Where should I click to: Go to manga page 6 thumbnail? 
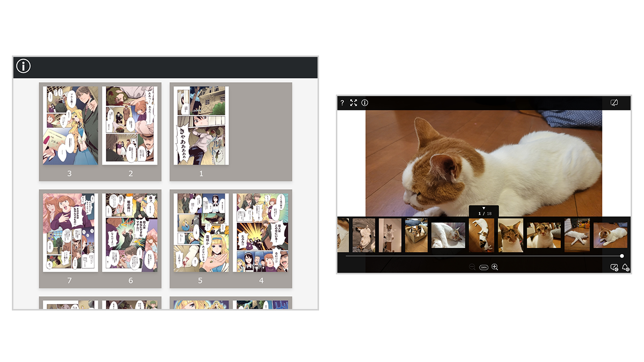coord(130,233)
